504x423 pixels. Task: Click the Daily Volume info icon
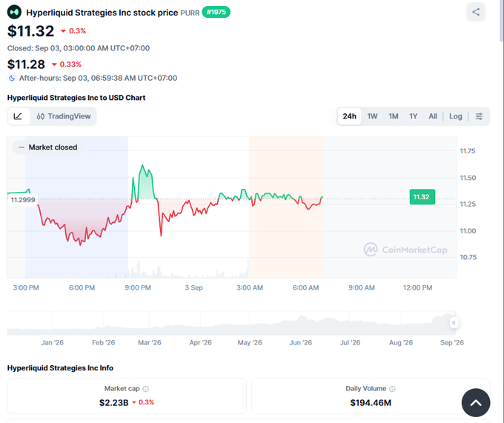pyautogui.click(x=392, y=389)
